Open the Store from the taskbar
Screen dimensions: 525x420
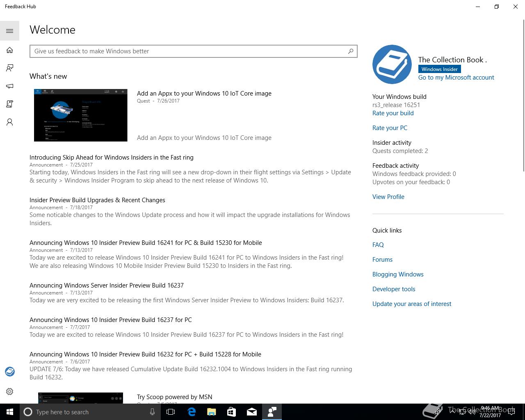click(232, 412)
